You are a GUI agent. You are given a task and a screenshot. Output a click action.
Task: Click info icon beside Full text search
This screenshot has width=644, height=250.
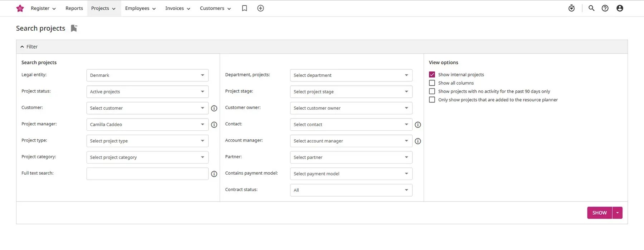214,174
